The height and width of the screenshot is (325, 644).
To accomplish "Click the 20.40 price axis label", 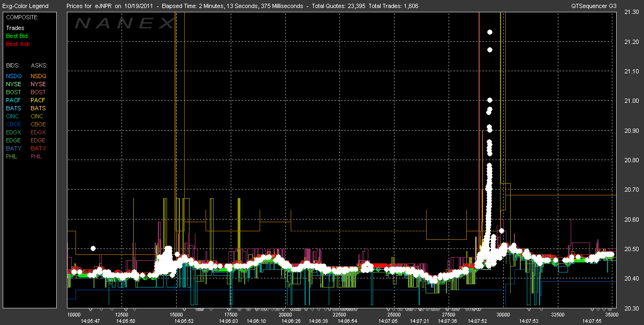I will point(631,279).
